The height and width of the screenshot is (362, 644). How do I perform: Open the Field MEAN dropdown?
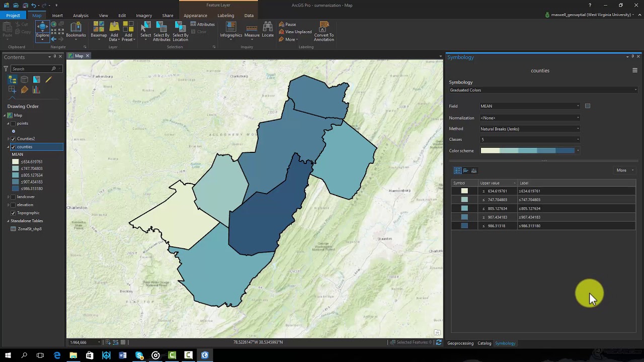pos(530,106)
